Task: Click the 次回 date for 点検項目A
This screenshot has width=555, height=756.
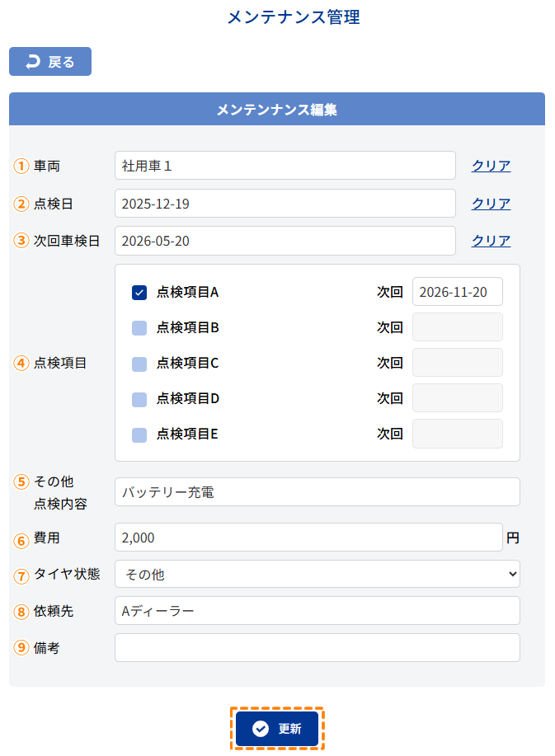Action: click(457, 292)
